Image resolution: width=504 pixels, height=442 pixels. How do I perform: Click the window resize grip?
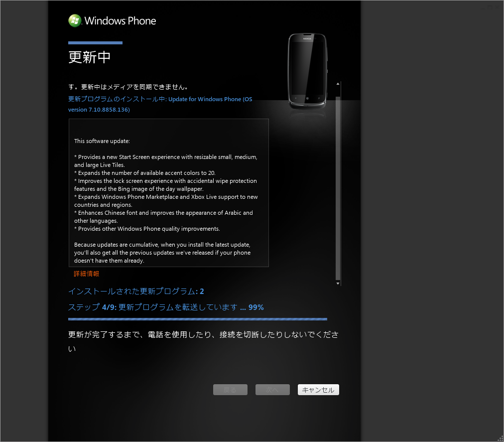tap(501, 439)
